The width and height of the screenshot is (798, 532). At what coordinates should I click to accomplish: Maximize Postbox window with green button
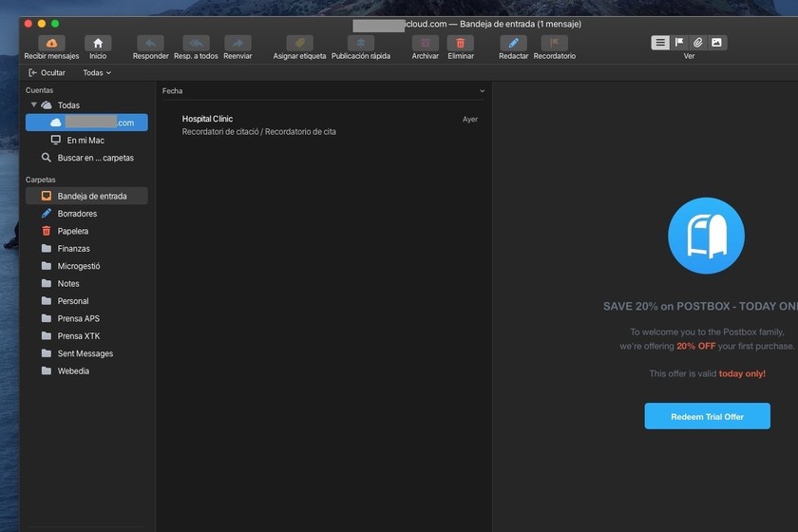[x=55, y=24]
